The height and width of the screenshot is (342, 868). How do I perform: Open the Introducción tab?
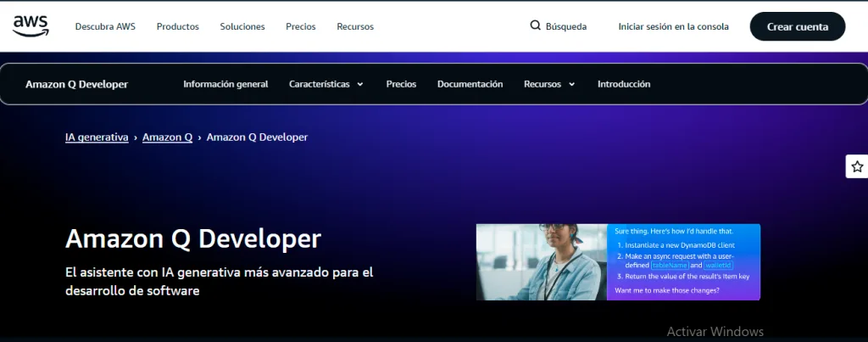624,84
